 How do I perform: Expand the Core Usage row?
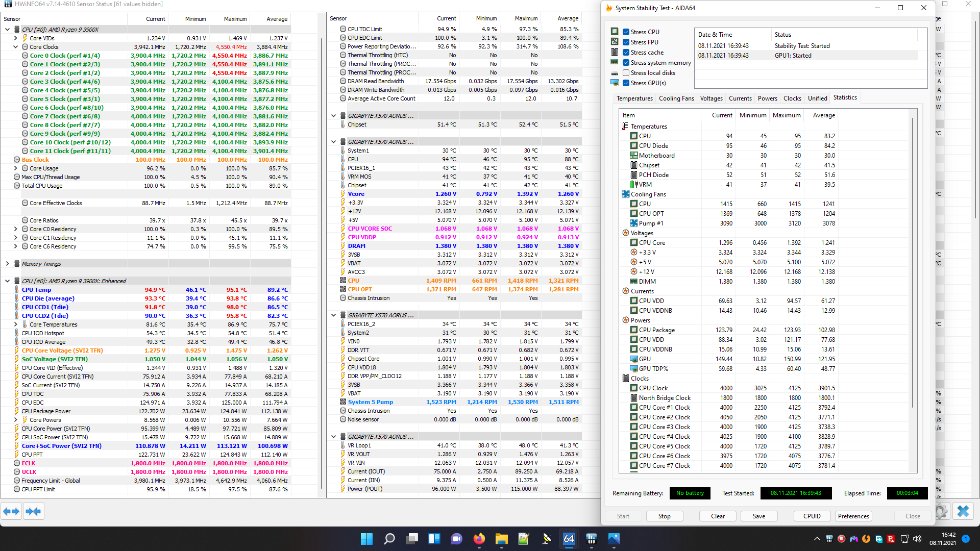[x=16, y=168]
